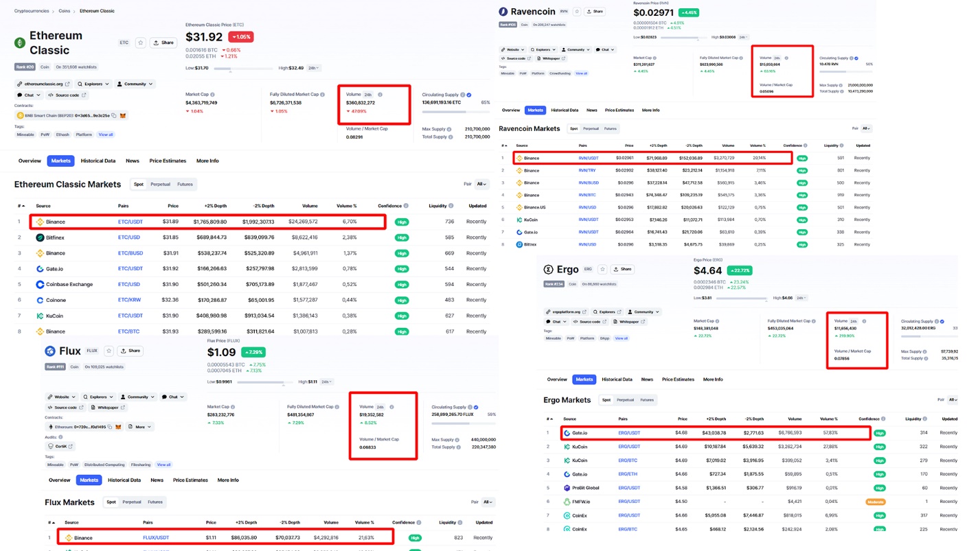Select Ergo Markets tab
980x551 pixels.
pyautogui.click(x=584, y=379)
